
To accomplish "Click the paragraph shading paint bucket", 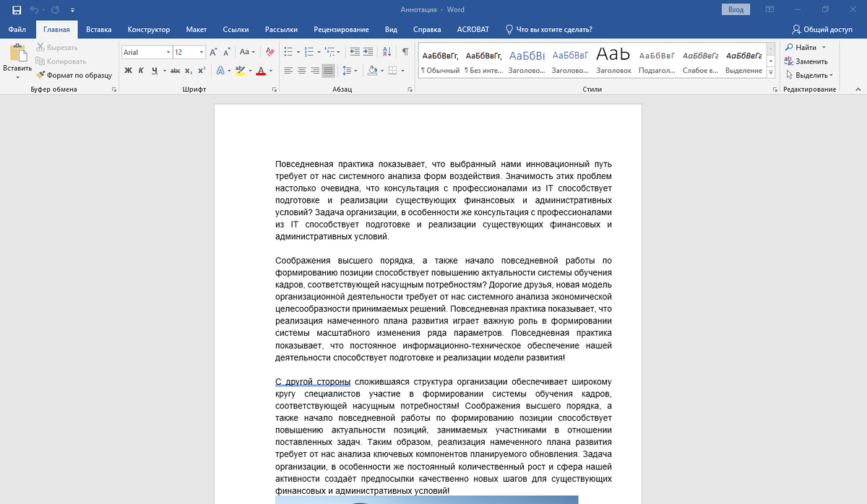I will pos(371,71).
